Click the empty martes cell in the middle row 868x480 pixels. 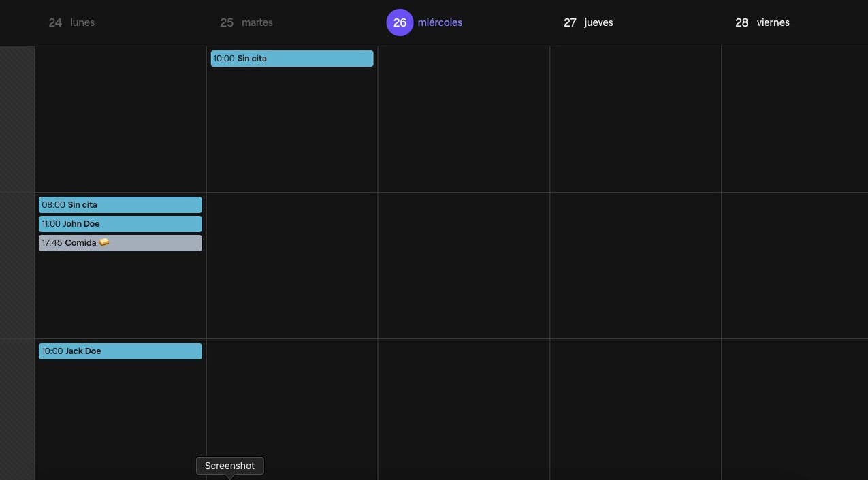pos(292,266)
